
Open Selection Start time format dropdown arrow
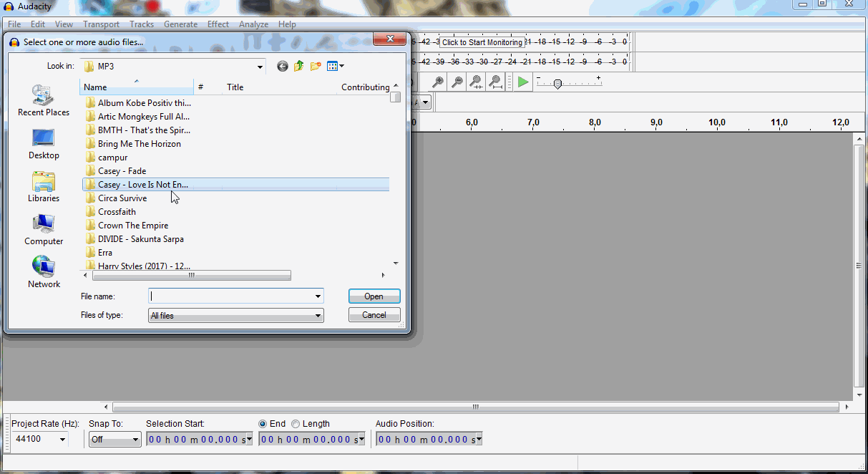pyautogui.click(x=249, y=440)
